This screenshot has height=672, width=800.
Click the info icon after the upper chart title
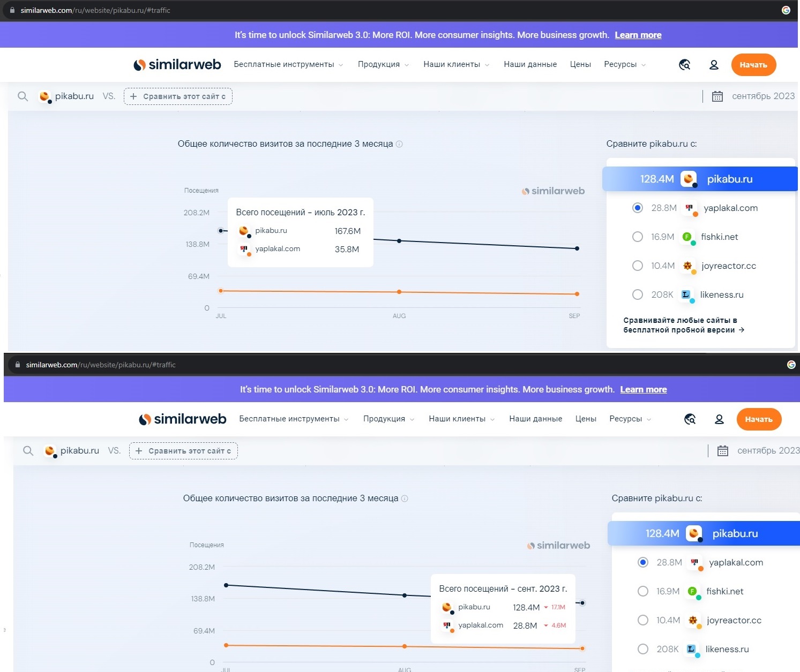point(399,144)
